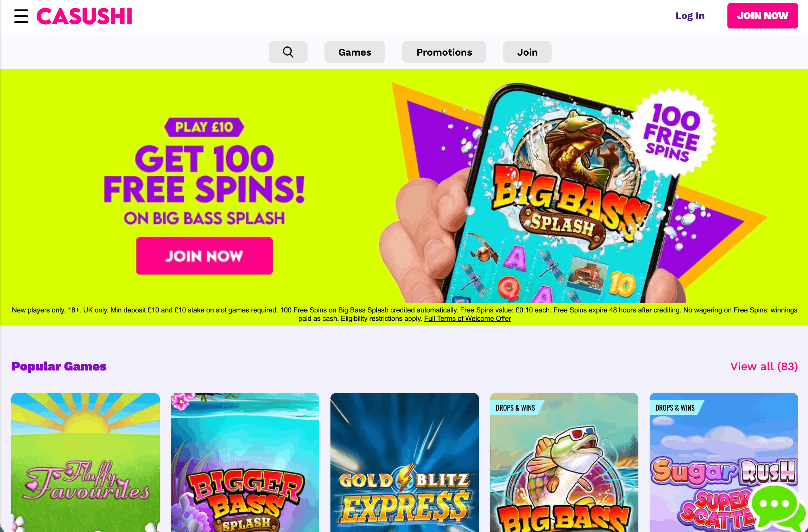This screenshot has width=808, height=532.
Task: Open the Fluffy Favourites game thumbnail
Action: [86, 462]
